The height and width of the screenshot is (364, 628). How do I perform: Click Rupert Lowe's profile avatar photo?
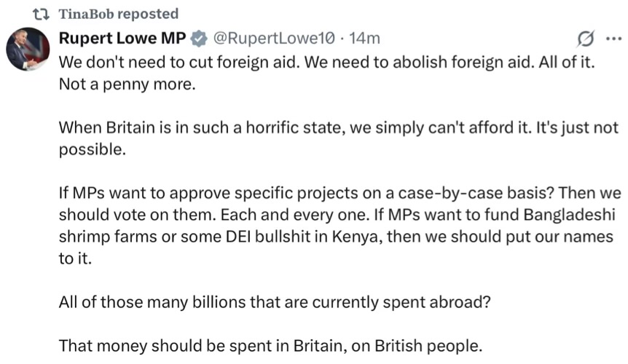[x=27, y=50]
